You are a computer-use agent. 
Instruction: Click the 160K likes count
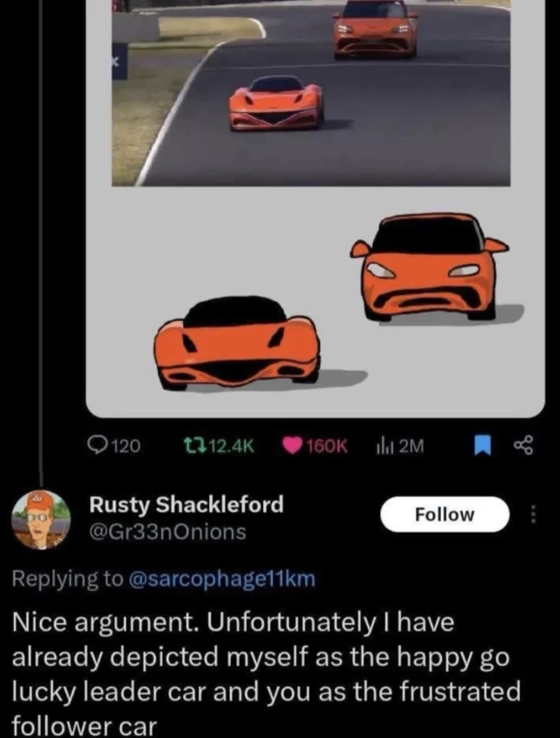(x=327, y=445)
